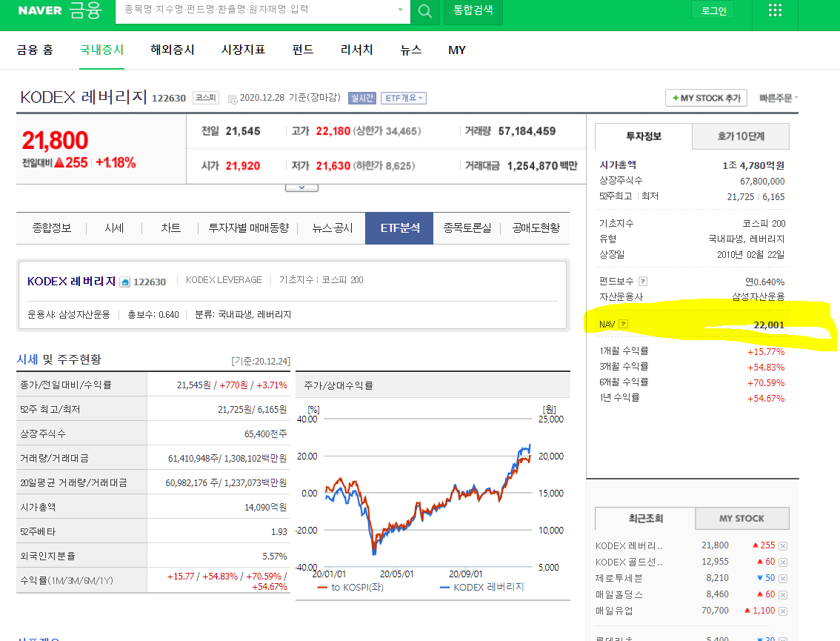Open the 리서치 menu
The height and width of the screenshot is (641, 840).
(x=357, y=50)
